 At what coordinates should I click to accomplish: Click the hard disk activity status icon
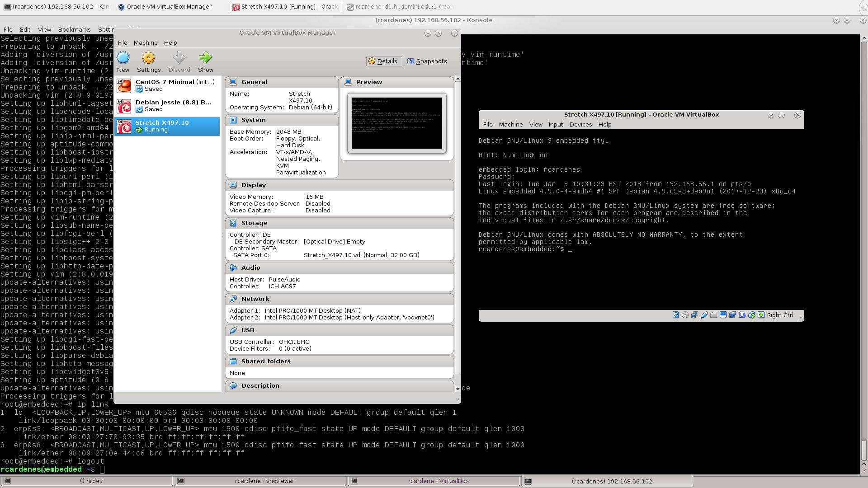(675, 315)
